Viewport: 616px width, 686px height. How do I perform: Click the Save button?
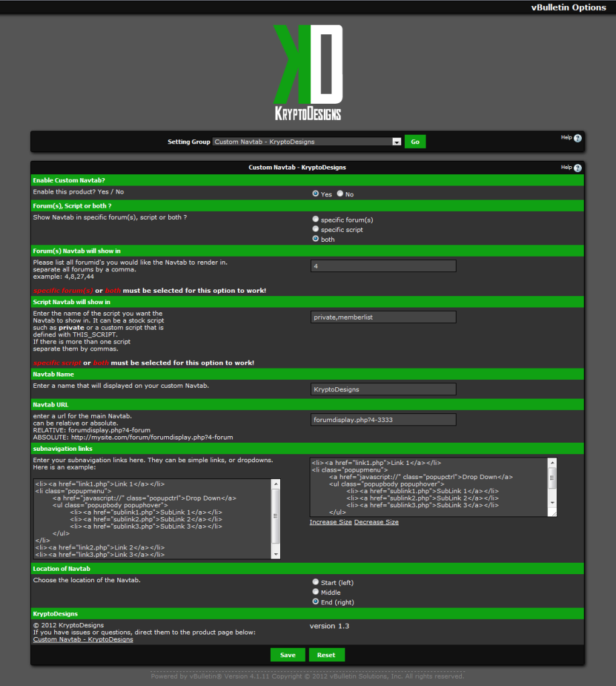288,655
